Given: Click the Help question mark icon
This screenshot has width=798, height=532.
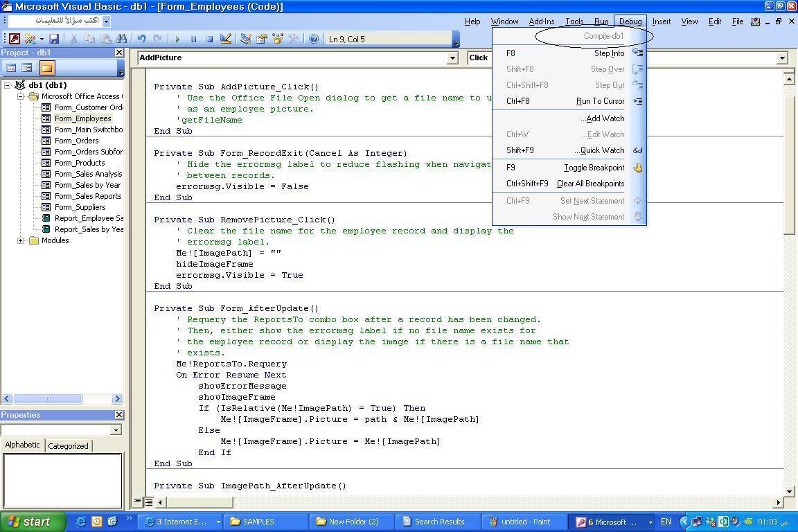Looking at the screenshot, I should (x=314, y=39).
